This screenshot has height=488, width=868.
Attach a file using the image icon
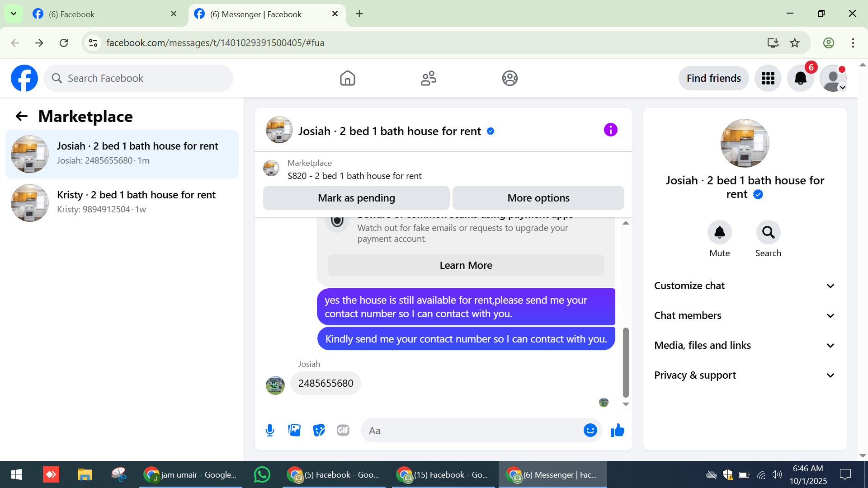coord(294,431)
